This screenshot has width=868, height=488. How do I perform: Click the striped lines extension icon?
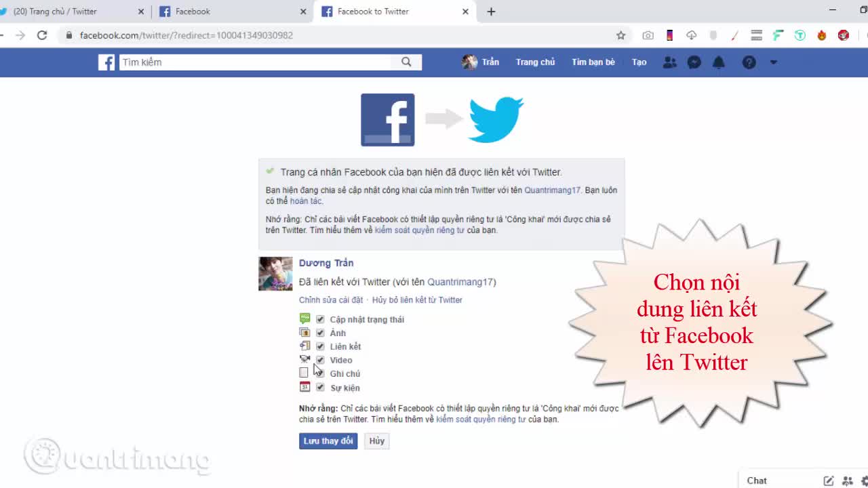[757, 35]
